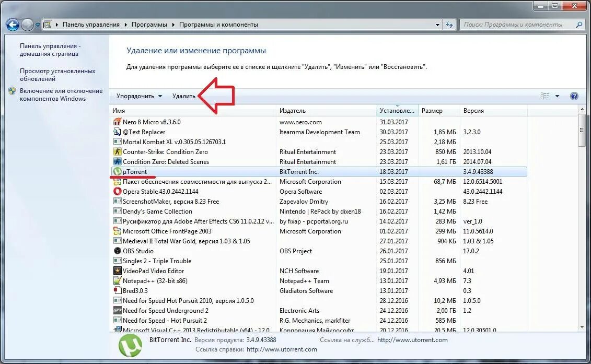This screenshot has height=364, width=591.
Task: Select the Need for Speed - Hot Pursuit 2 row
Action: click(319, 321)
